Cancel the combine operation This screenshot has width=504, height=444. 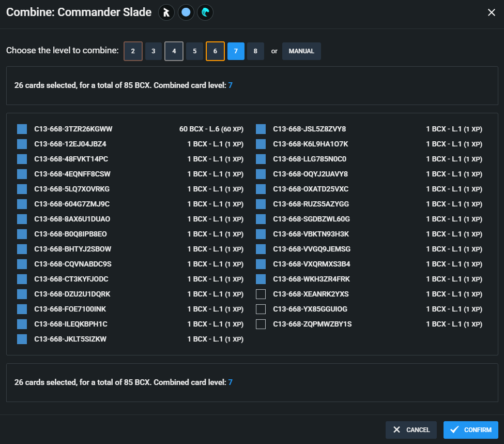[x=411, y=430]
